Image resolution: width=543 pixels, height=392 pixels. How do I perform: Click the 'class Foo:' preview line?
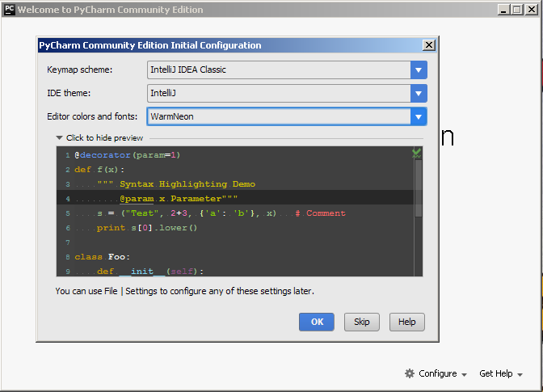[x=102, y=257]
